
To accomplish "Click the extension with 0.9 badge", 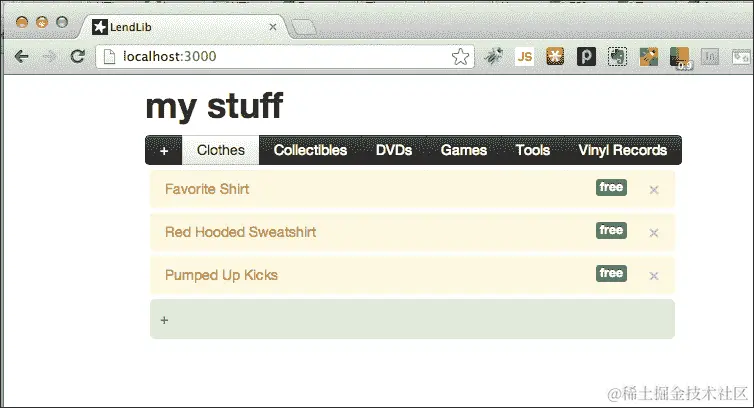I will (x=680, y=58).
